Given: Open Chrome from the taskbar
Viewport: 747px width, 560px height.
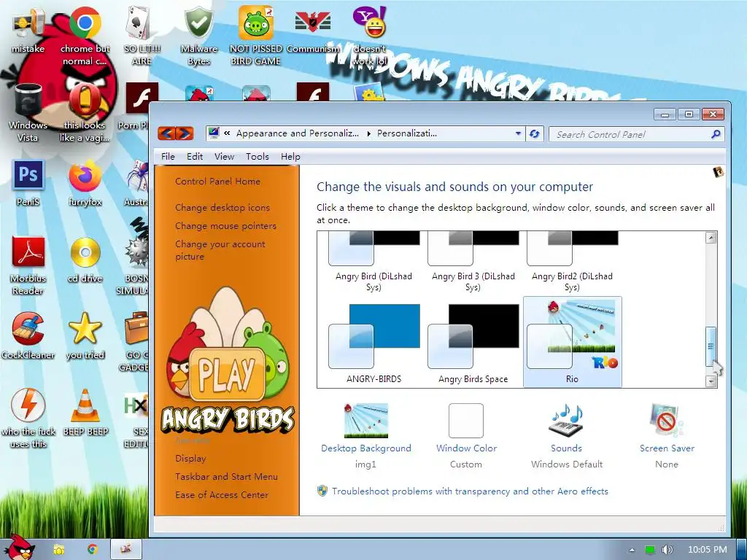Looking at the screenshot, I should [x=92, y=549].
